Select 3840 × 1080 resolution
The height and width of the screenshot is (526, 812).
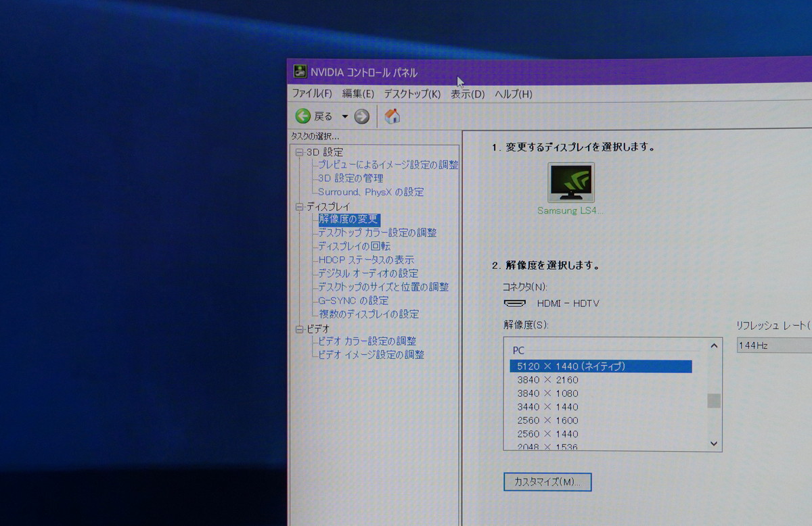(x=548, y=393)
